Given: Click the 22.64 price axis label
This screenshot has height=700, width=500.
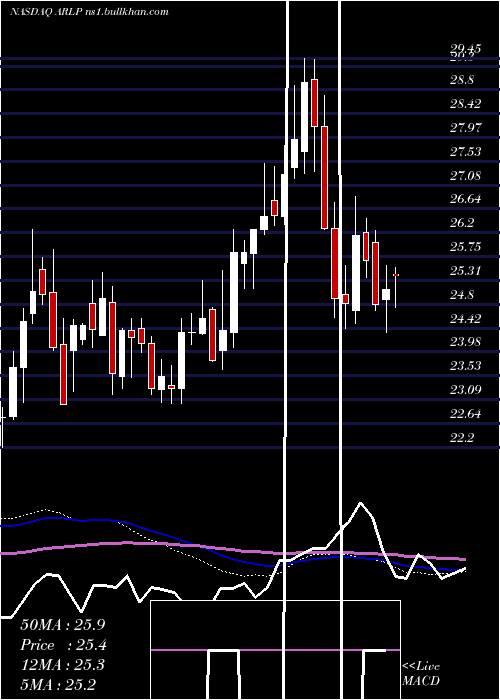Looking at the screenshot, I should point(465,414).
